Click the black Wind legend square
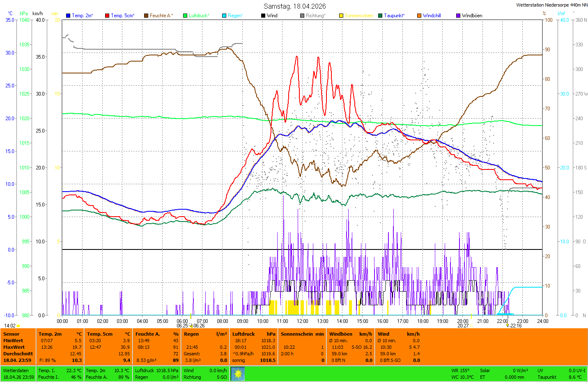The height and width of the screenshot is (382, 588). point(263,16)
